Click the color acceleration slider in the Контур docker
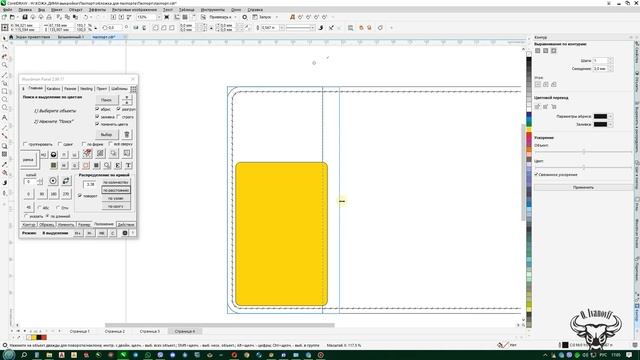 (x=583, y=167)
